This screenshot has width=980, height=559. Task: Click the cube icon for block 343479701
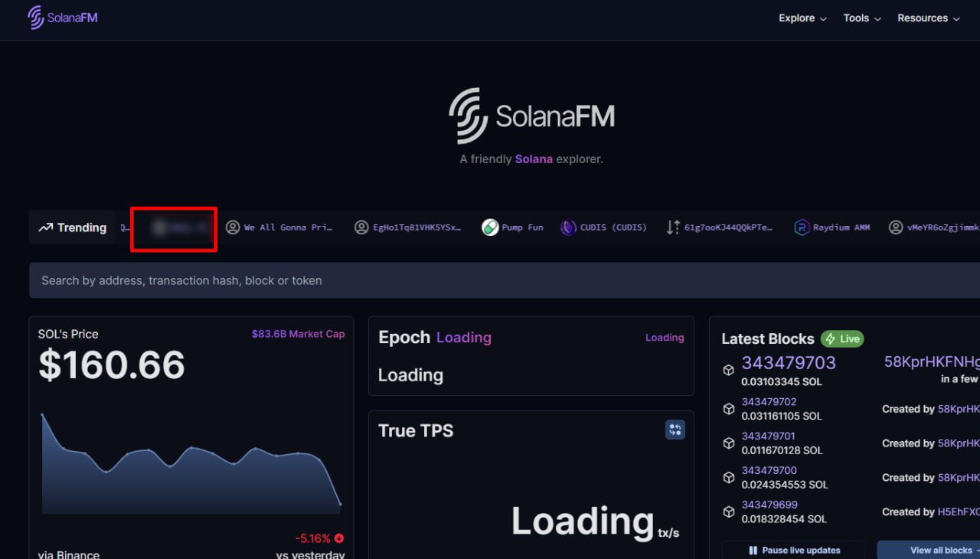click(729, 443)
